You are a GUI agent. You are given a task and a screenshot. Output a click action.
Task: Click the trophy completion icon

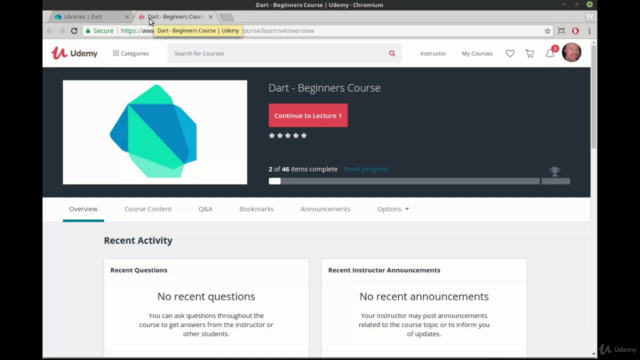pos(554,171)
